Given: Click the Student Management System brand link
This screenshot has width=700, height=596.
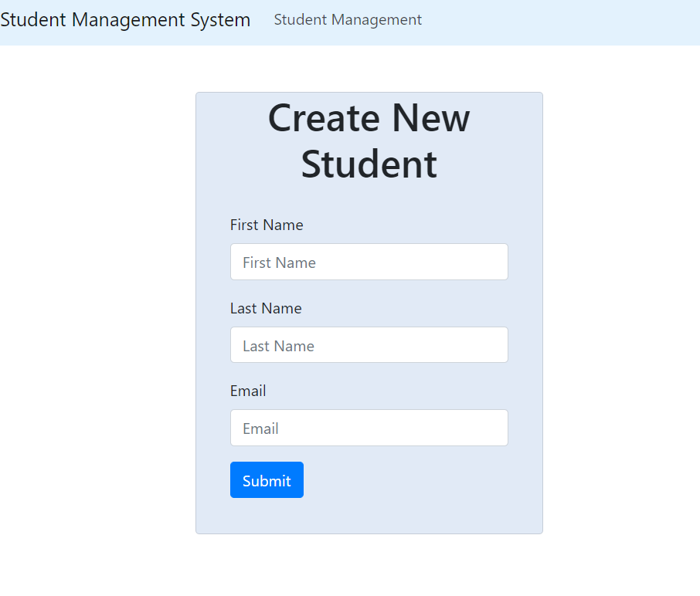Looking at the screenshot, I should (x=125, y=19).
